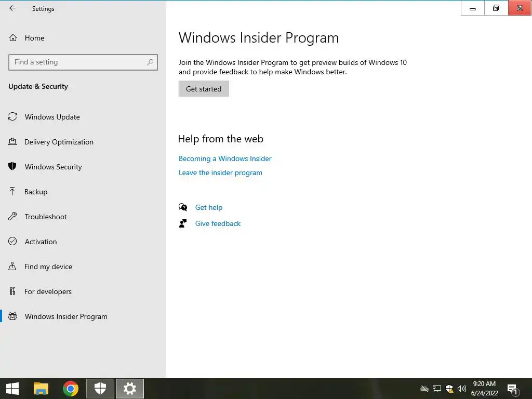Click the Get help chat bubble icon
Viewport: 532px width, 399px height.
[183, 207]
